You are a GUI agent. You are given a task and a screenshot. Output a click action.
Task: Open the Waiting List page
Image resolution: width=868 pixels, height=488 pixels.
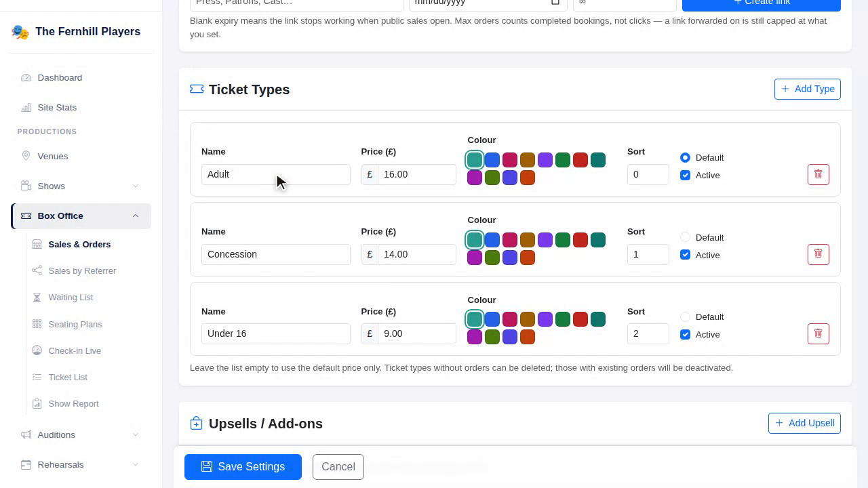click(89, 297)
